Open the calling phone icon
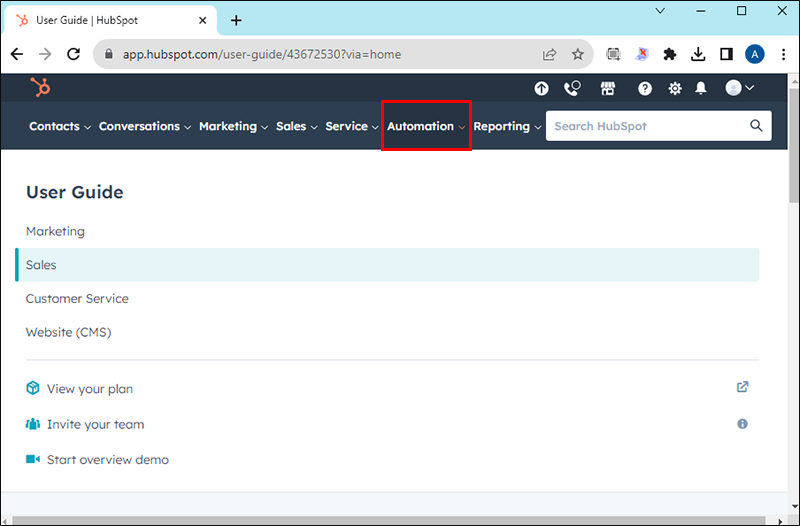 pyautogui.click(x=572, y=88)
